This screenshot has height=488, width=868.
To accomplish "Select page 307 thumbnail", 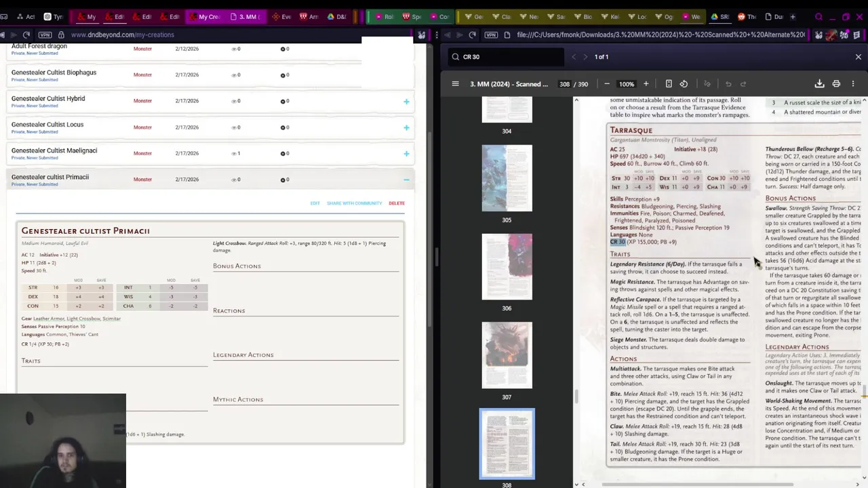I will [x=507, y=355].
